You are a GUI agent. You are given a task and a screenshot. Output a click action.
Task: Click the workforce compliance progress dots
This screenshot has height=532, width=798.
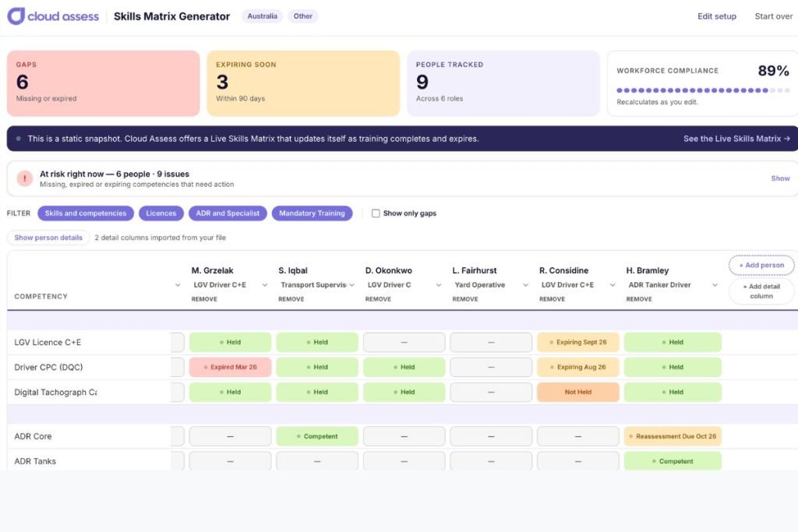[703, 90]
